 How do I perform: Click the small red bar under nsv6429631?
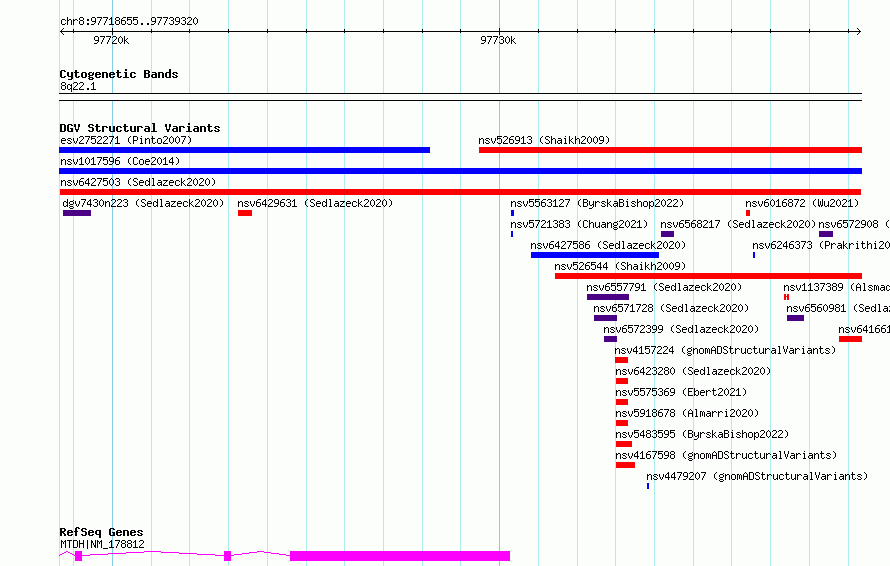pyautogui.click(x=245, y=213)
